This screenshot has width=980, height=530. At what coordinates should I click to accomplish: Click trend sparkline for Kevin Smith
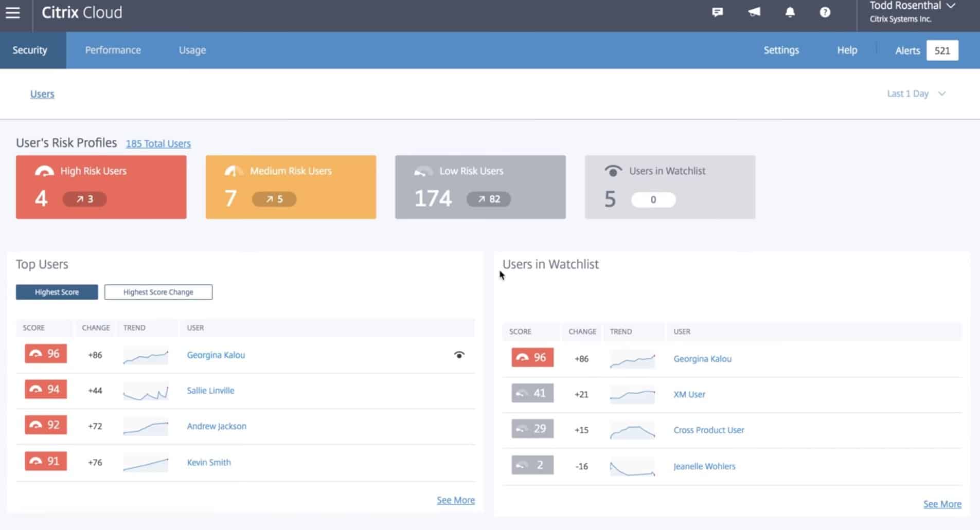coord(146,463)
